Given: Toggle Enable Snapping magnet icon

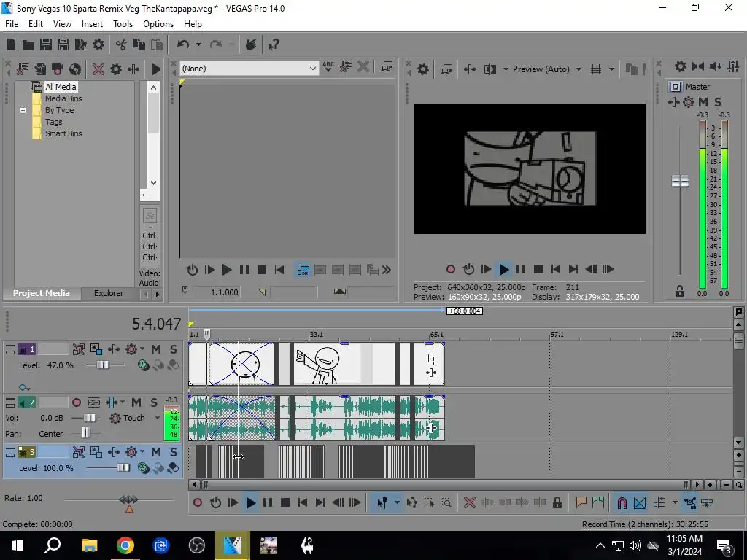Looking at the screenshot, I should (x=622, y=503).
